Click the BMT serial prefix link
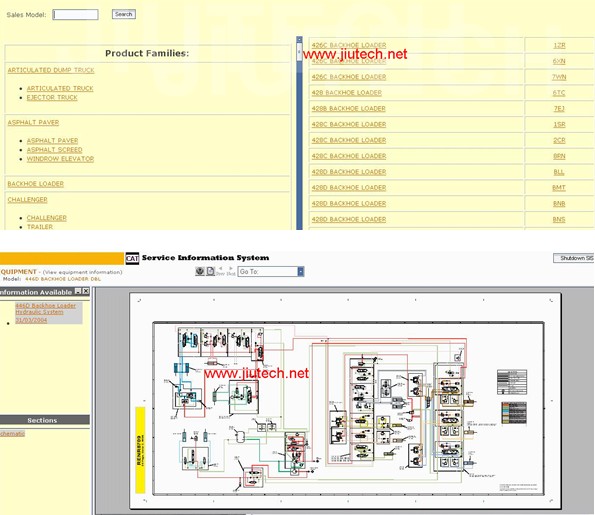 click(559, 188)
